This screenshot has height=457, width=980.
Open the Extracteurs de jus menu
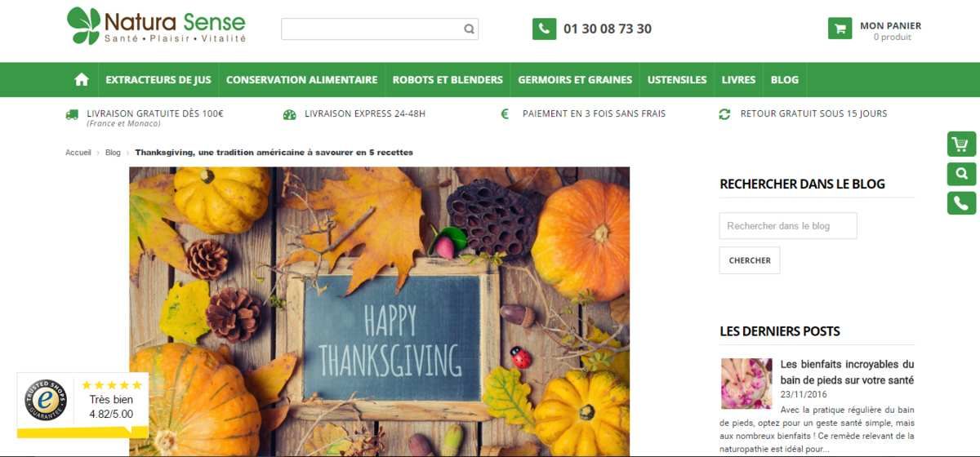click(x=158, y=80)
